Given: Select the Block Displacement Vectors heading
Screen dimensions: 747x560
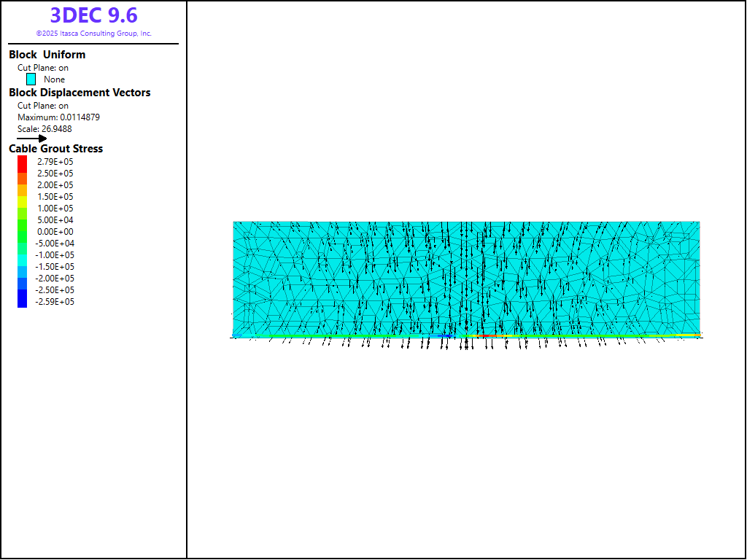Looking at the screenshot, I should click(x=80, y=93).
